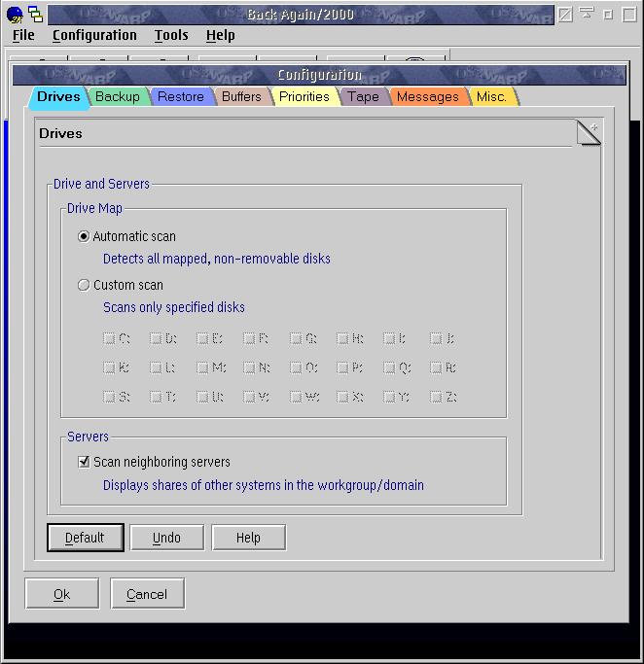Click the Help button below Servers group
Viewport: 644px width, 664px height.
coord(249,538)
